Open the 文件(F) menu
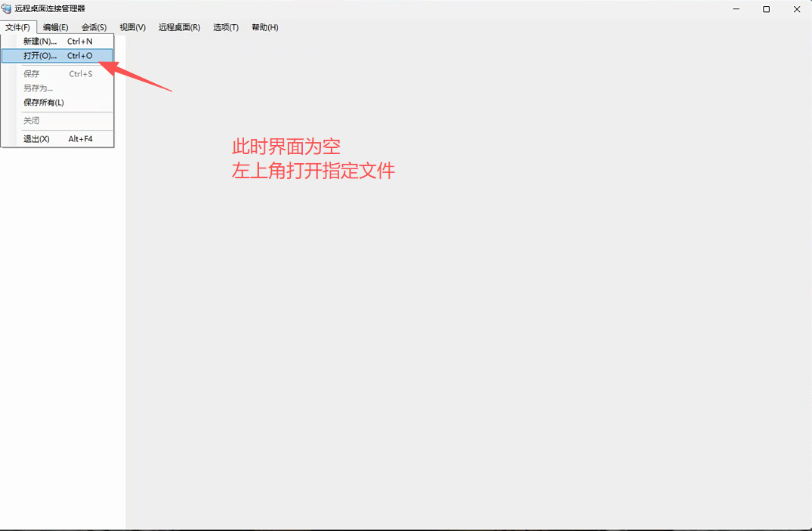This screenshot has width=812, height=531. (x=17, y=27)
